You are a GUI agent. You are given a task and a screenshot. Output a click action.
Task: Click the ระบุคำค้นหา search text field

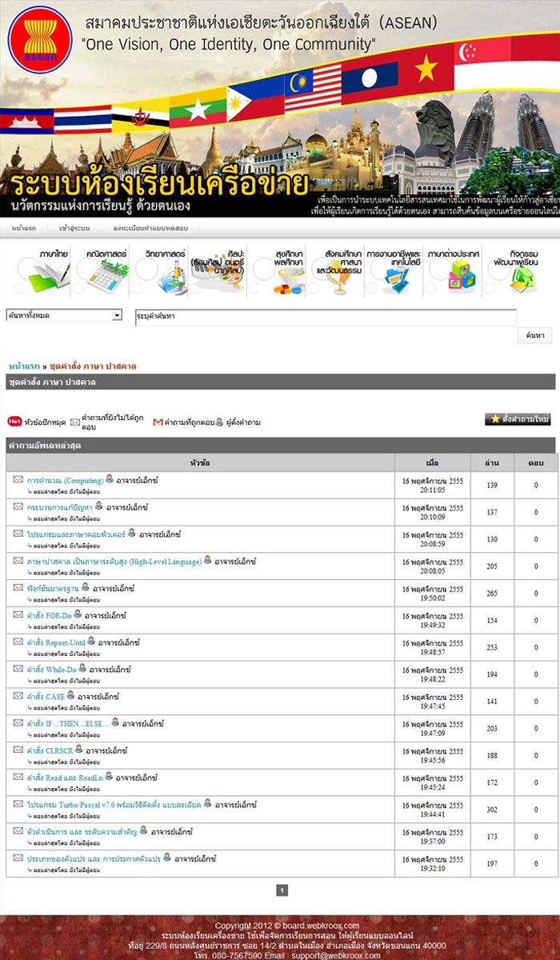[325, 317]
